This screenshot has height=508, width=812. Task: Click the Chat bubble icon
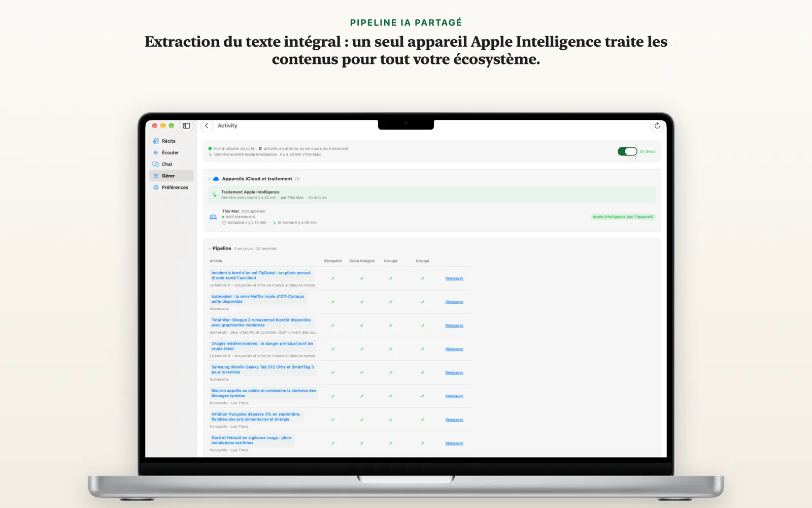pyautogui.click(x=156, y=165)
